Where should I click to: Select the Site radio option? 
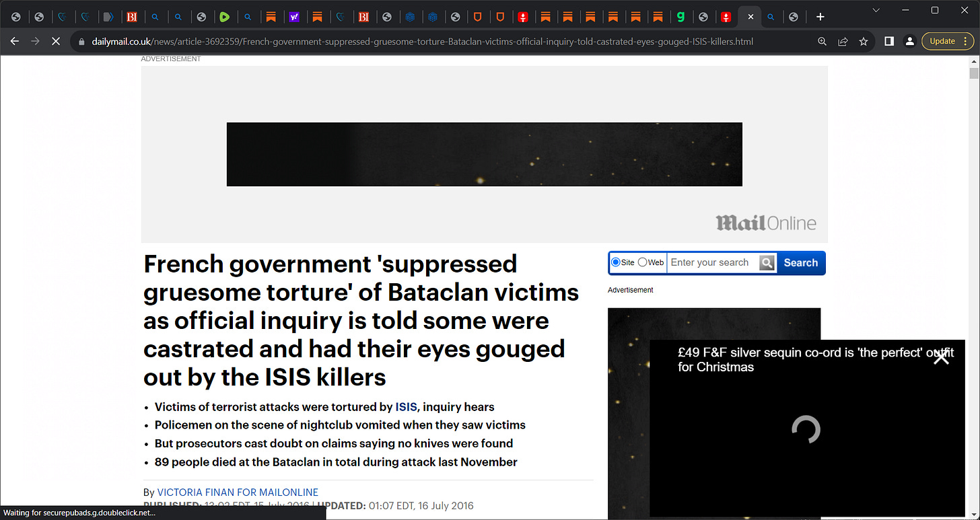(x=615, y=262)
